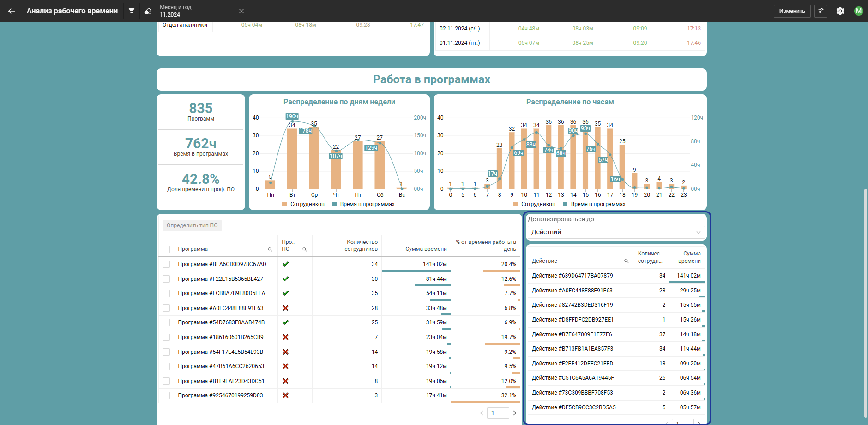Search in the Программа column

click(x=270, y=249)
